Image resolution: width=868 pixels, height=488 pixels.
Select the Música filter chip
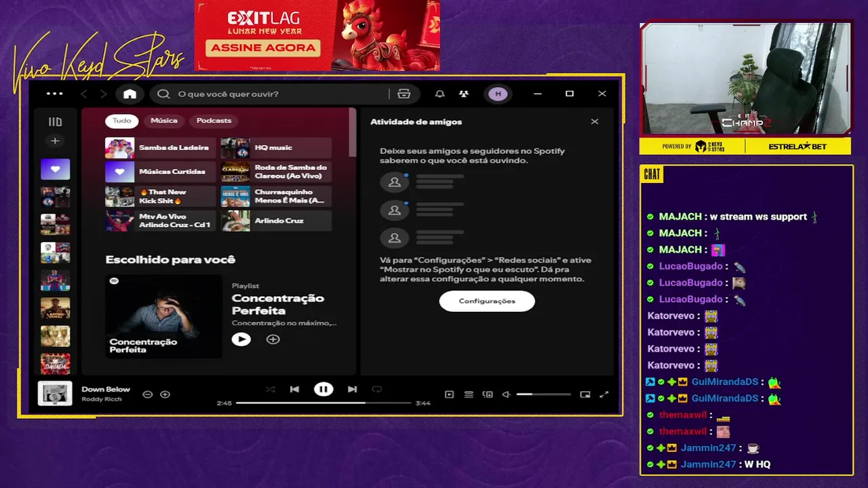pos(163,121)
